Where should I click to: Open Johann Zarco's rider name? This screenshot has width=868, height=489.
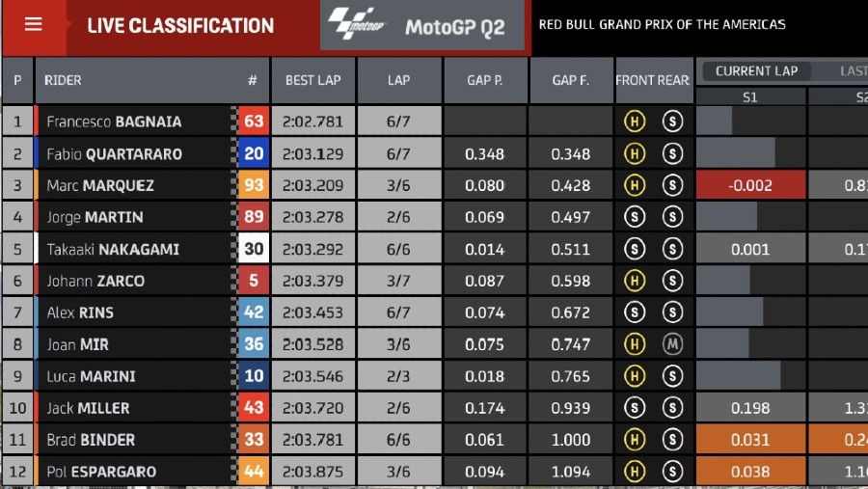point(95,281)
